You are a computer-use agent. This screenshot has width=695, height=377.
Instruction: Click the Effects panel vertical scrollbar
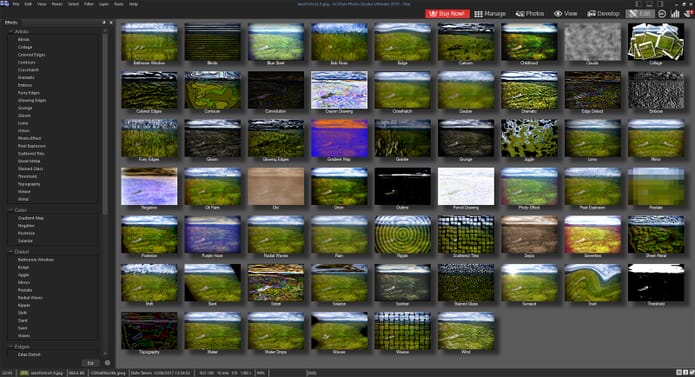pyautogui.click(x=105, y=124)
